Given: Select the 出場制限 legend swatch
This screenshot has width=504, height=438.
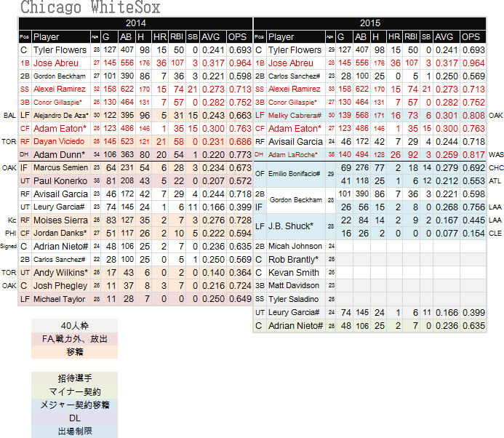Looking at the screenshot, I should click(74, 431).
